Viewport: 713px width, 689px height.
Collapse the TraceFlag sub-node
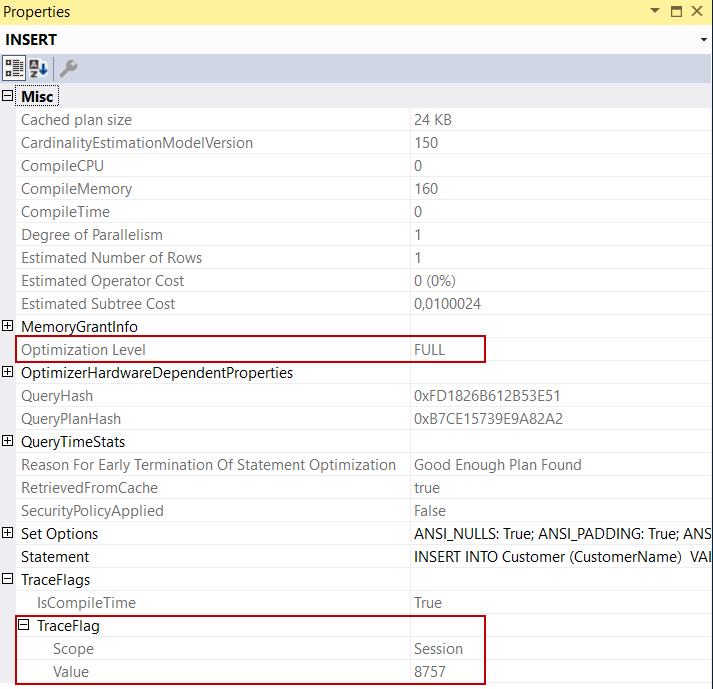(x=24, y=625)
